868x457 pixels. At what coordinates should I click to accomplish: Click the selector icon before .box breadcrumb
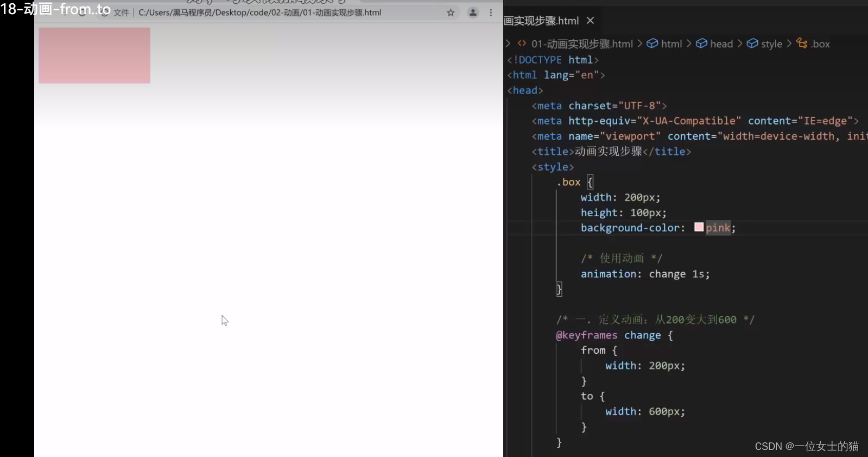pyautogui.click(x=802, y=43)
